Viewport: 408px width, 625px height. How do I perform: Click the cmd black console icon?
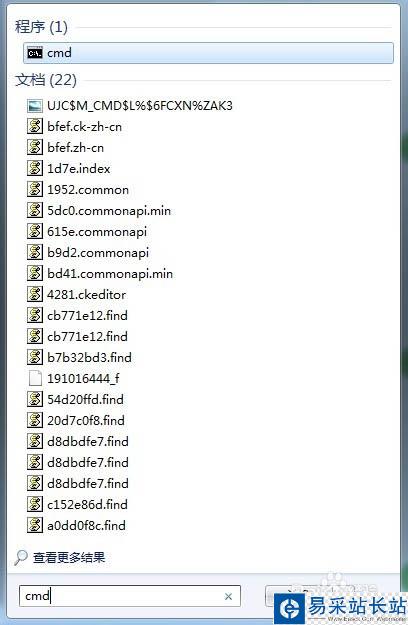(35, 53)
